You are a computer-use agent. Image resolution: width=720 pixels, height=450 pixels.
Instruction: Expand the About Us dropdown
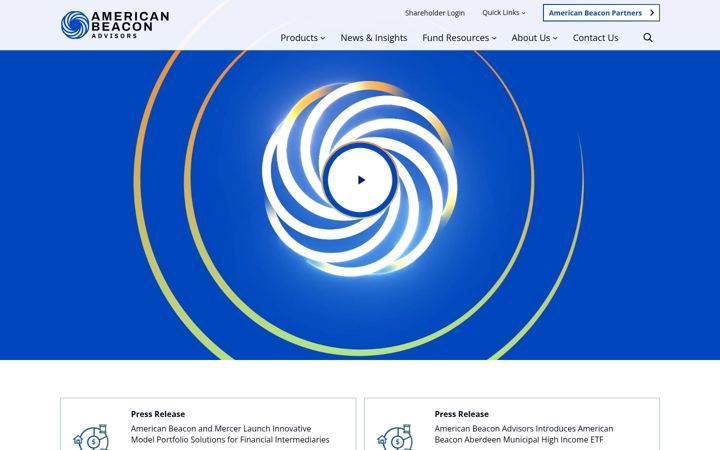coord(534,38)
